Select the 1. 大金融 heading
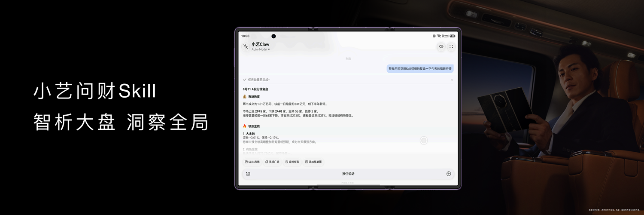The height and width of the screenshot is (215, 644). point(249,134)
